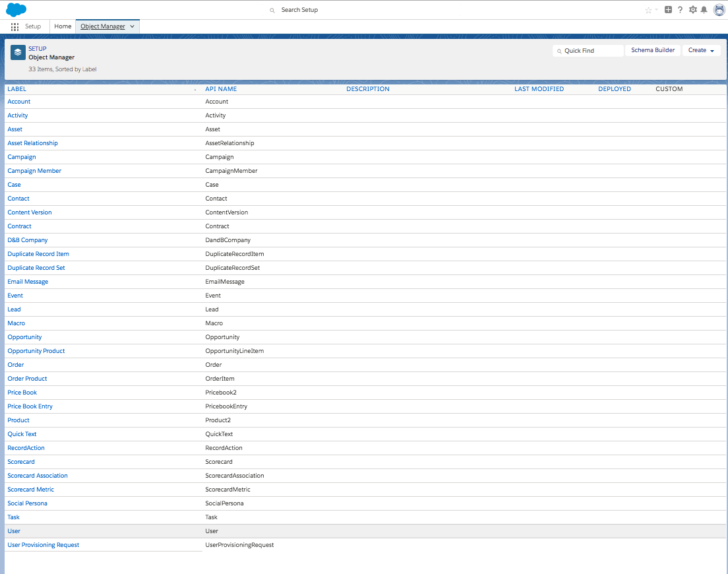Open the Email Message object

point(28,282)
